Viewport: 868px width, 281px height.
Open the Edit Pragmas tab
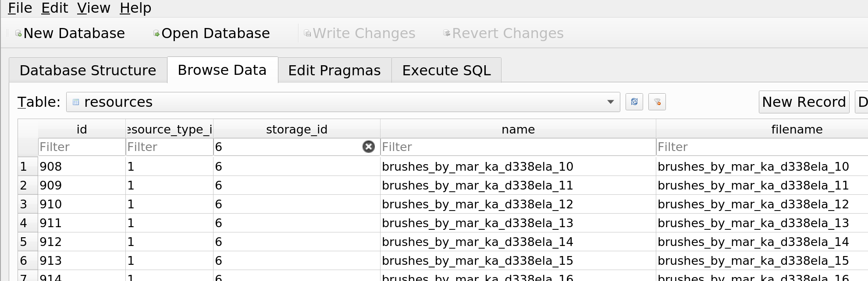pos(334,70)
